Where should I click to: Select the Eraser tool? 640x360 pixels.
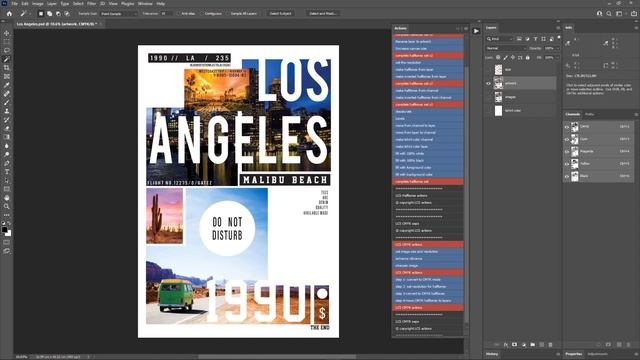tap(7, 129)
